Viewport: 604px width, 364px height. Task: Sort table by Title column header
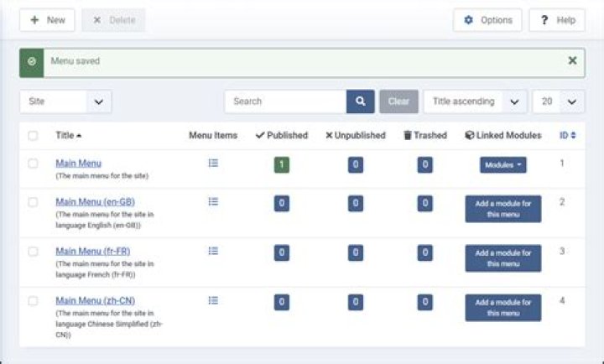coord(69,135)
